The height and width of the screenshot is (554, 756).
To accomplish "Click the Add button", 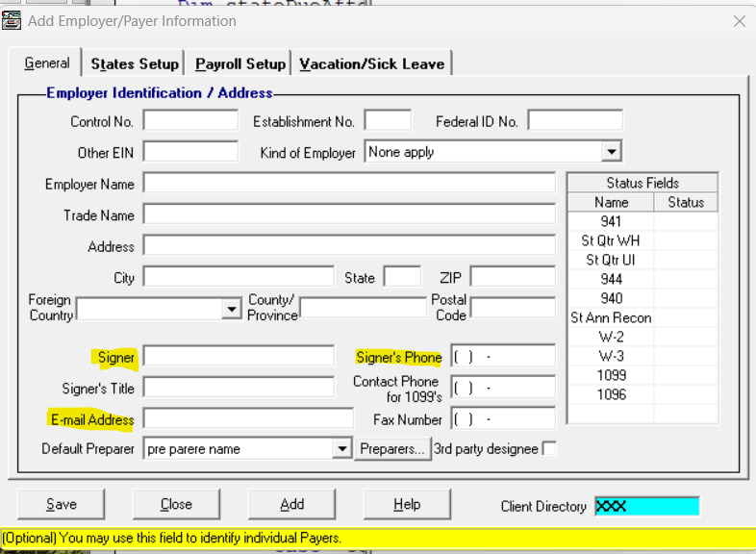I will pos(291,504).
